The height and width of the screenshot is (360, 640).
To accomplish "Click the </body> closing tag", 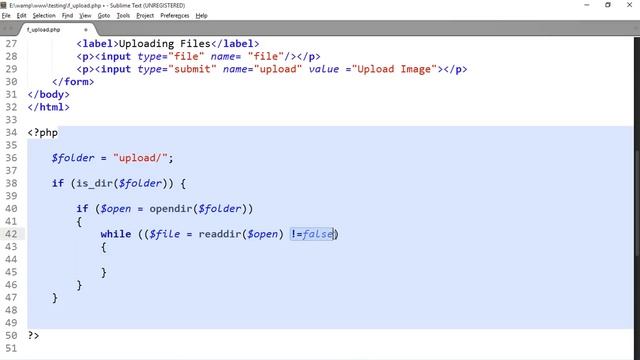I will [x=49, y=94].
